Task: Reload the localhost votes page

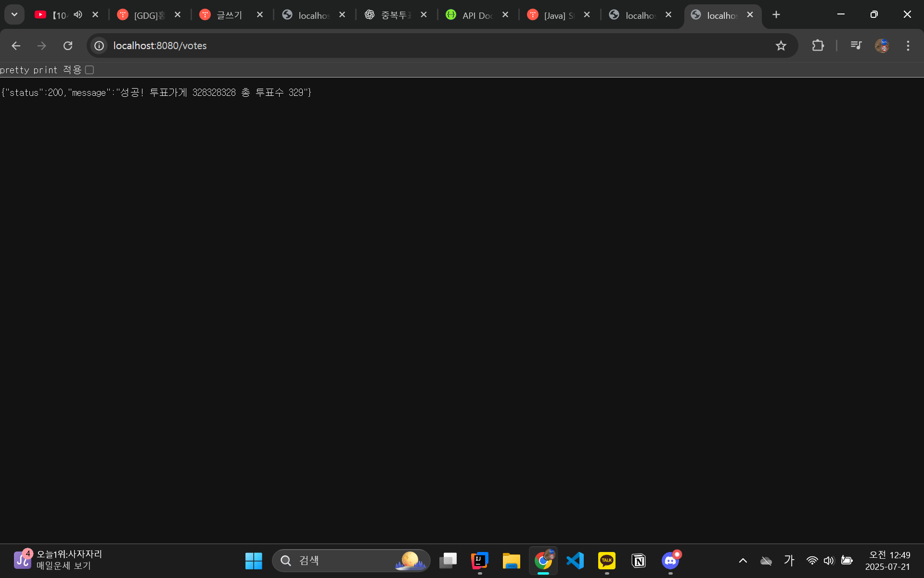Action: click(x=68, y=46)
